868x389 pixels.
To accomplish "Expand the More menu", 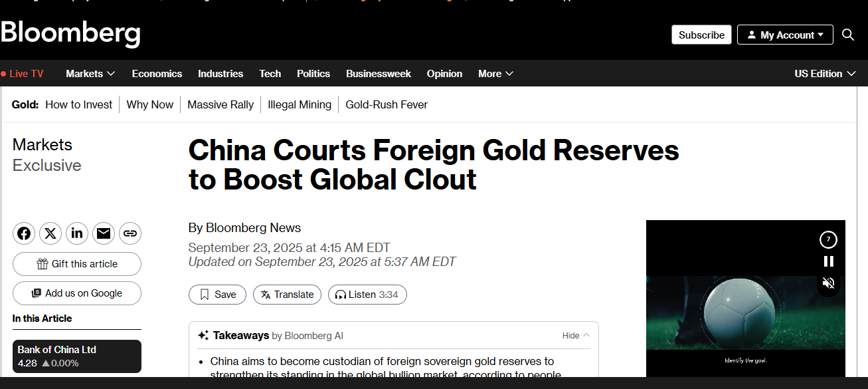I will (x=495, y=74).
